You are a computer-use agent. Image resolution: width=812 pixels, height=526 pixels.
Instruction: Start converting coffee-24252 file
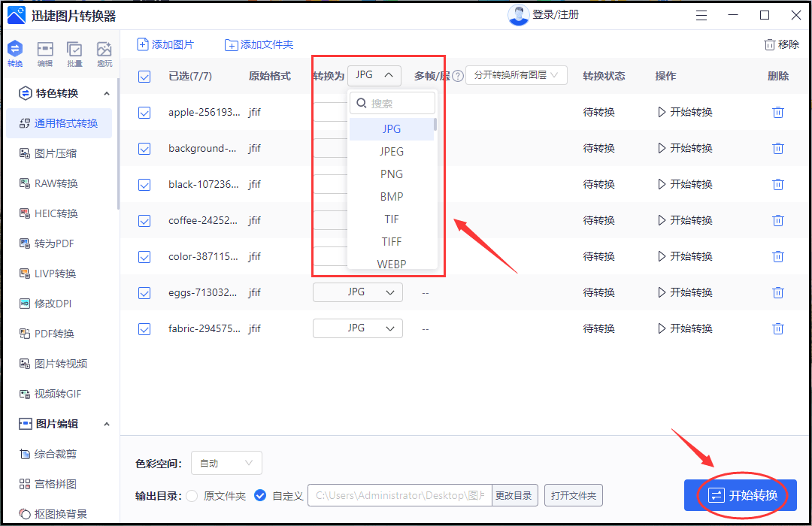tap(685, 221)
